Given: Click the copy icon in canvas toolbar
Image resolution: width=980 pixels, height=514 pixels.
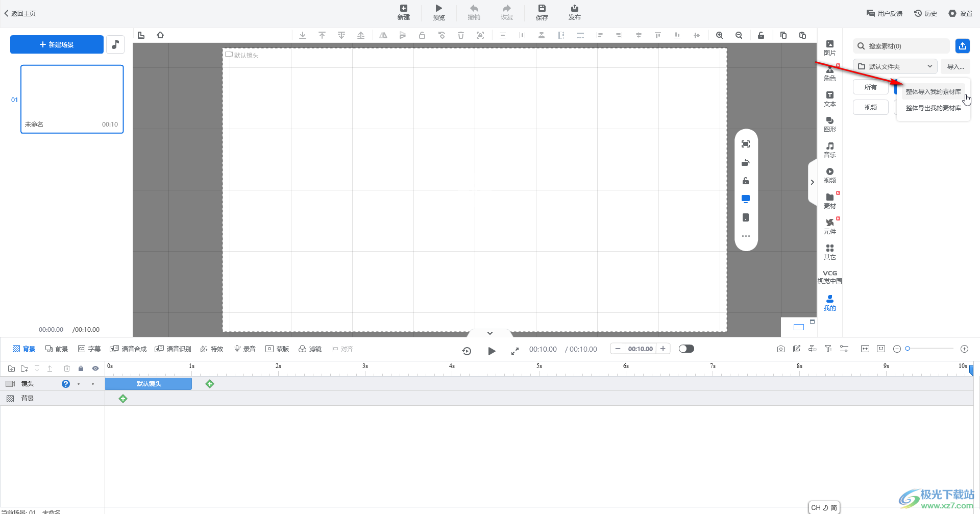Looking at the screenshot, I should (783, 35).
